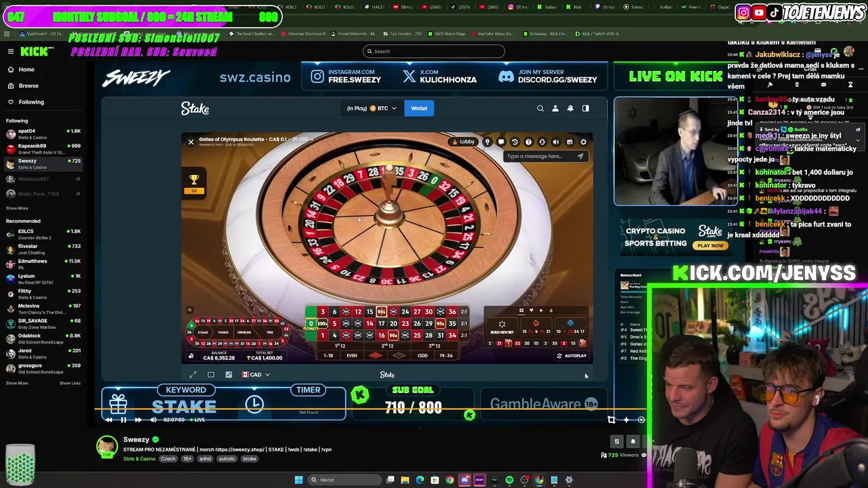Open Spotify from the taskbar
Image resolution: width=868 pixels, height=488 pixels.
509,480
